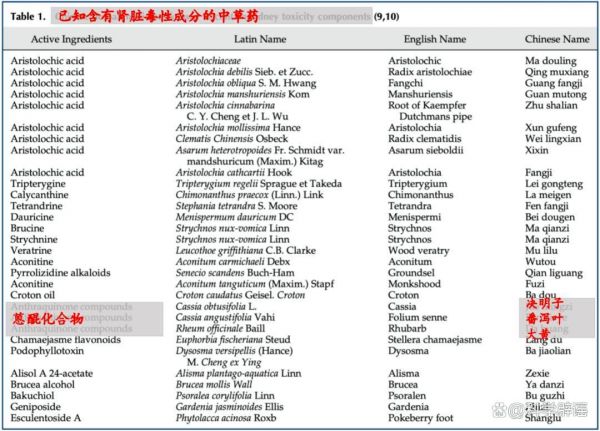Select the Chinese name "Qian liguang"
Image resolution: width=600 pixels, height=431 pixels.
point(554,273)
